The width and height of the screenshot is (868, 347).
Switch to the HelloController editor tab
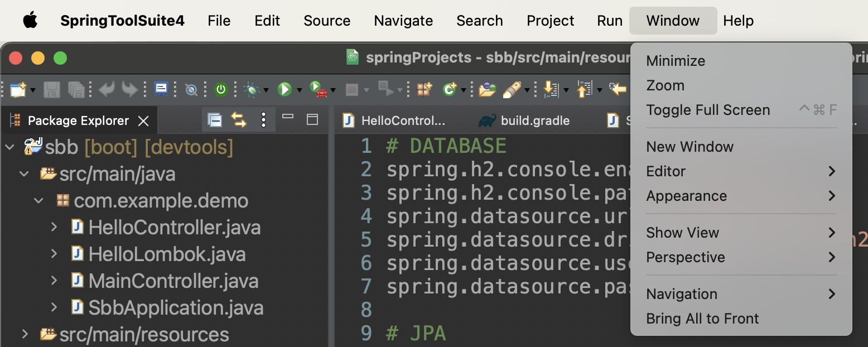394,121
